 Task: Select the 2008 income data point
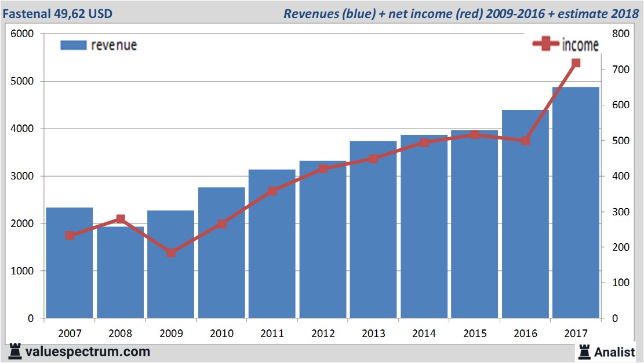coord(121,219)
